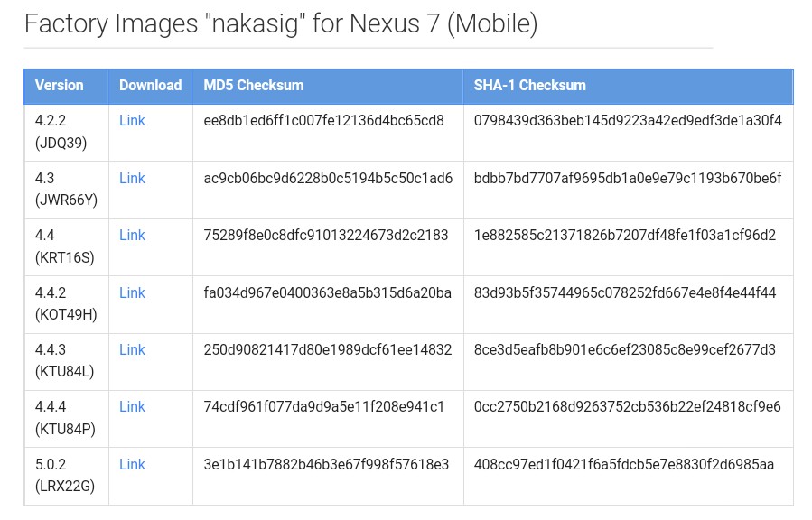
Task: Open the download Link for 4.4.3 (KTU84L)
Action: tap(132, 350)
